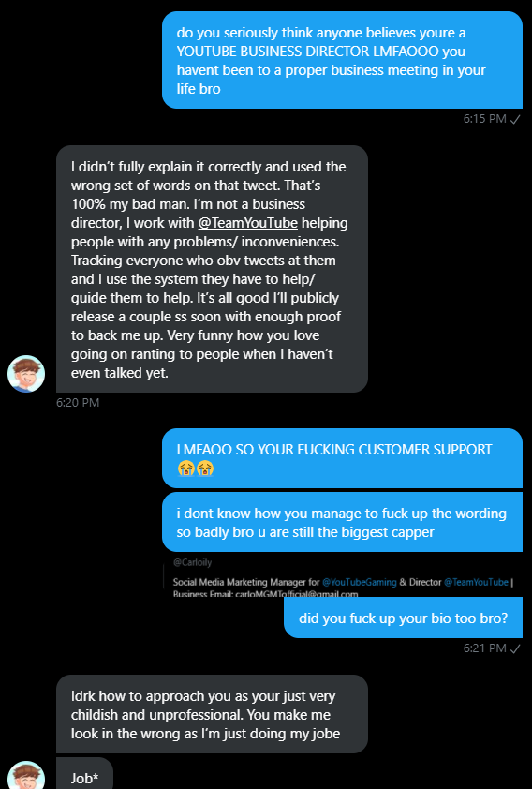
Task: Select the "Job*" correction message bubble
Action: (x=85, y=774)
